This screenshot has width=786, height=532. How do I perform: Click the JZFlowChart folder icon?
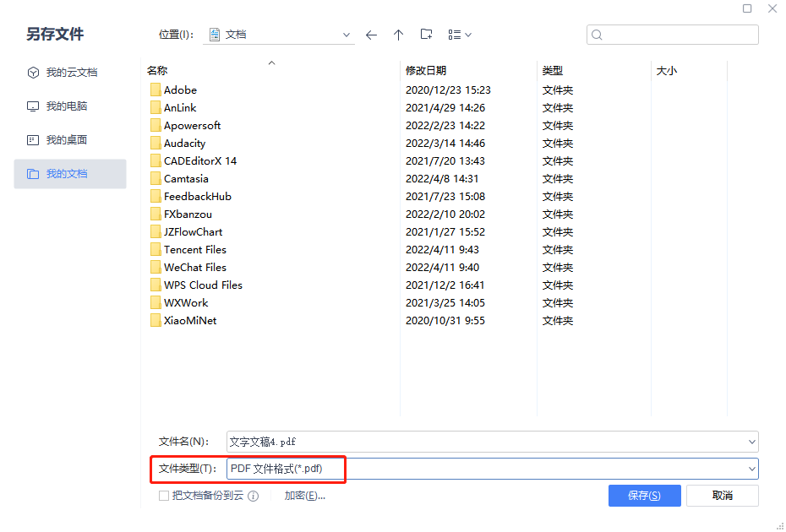pos(156,232)
